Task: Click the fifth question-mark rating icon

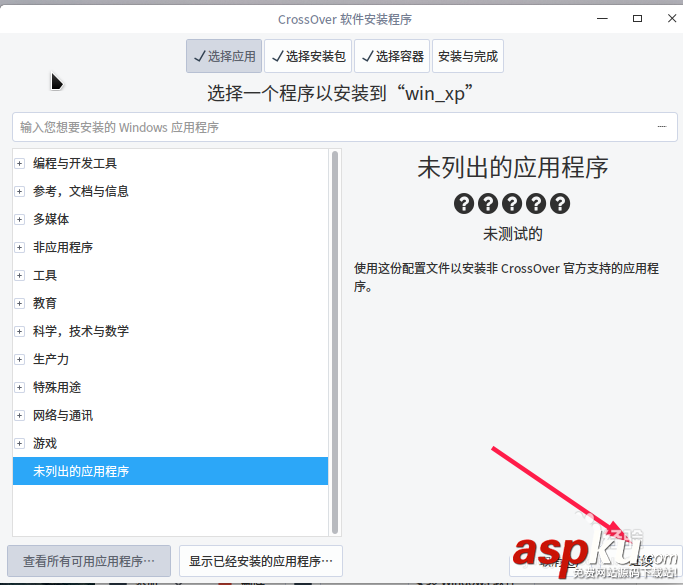Action: coord(560,203)
